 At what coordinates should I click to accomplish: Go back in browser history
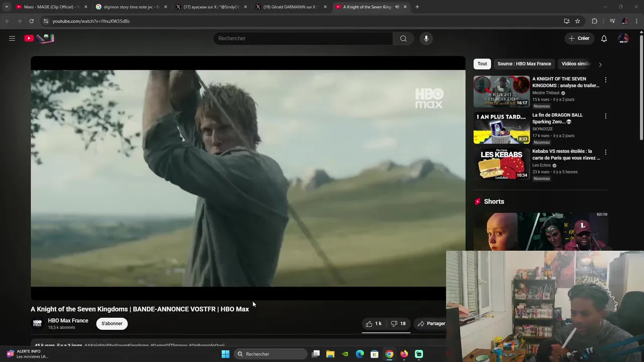[x=7, y=21]
